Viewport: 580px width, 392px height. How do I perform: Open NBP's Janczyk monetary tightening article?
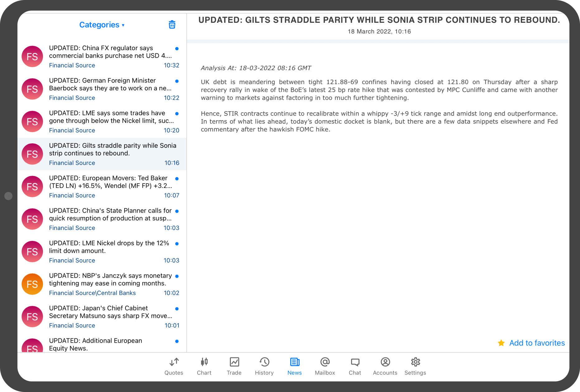click(x=110, y=280)
